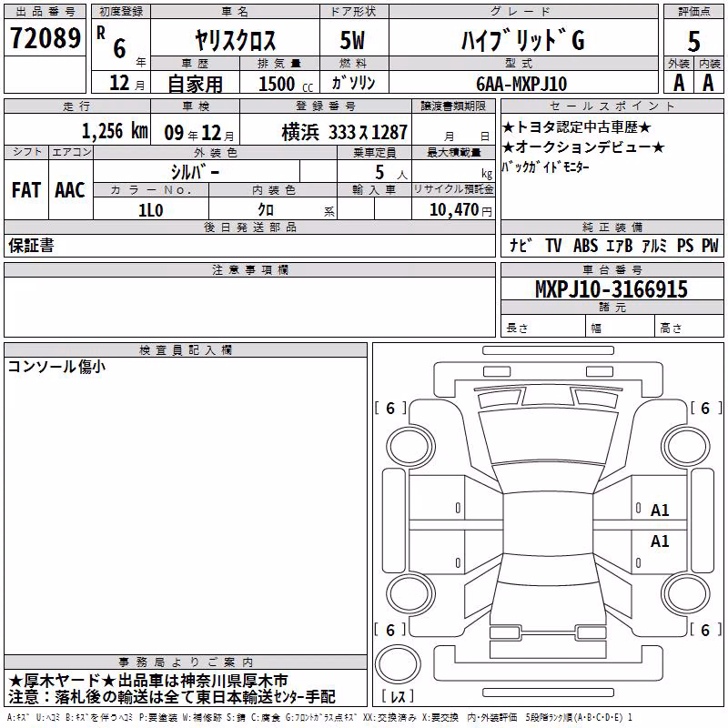The height and width of the screenshot is (728, 728).
Task: Click recycle deposit 10,470円
Action: coord(460,210)
